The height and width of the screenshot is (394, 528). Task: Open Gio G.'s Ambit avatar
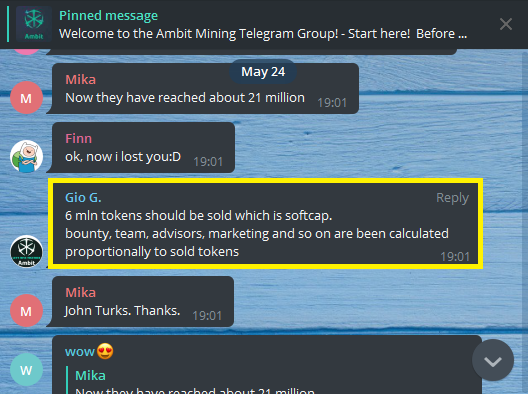point(26,251)
